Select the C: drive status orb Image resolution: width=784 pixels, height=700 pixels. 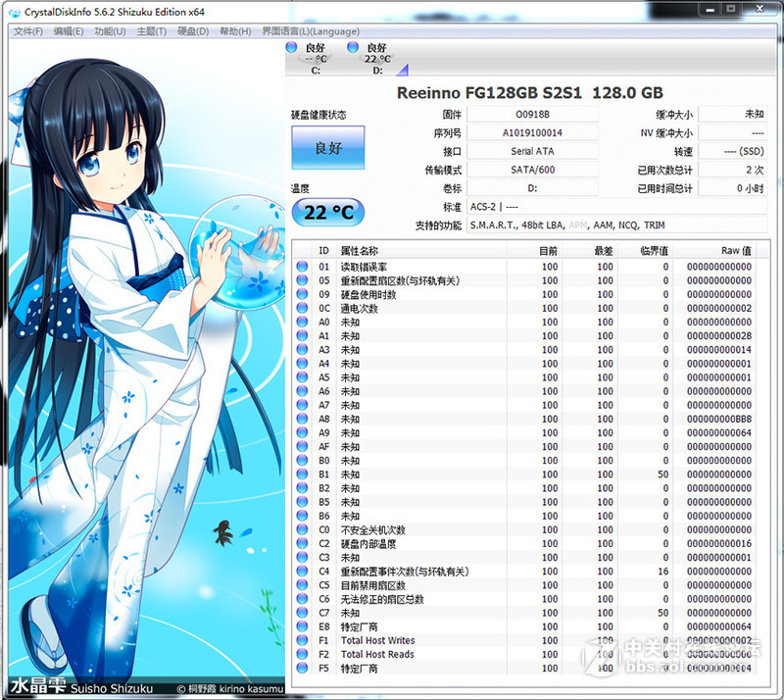point(291,47)
